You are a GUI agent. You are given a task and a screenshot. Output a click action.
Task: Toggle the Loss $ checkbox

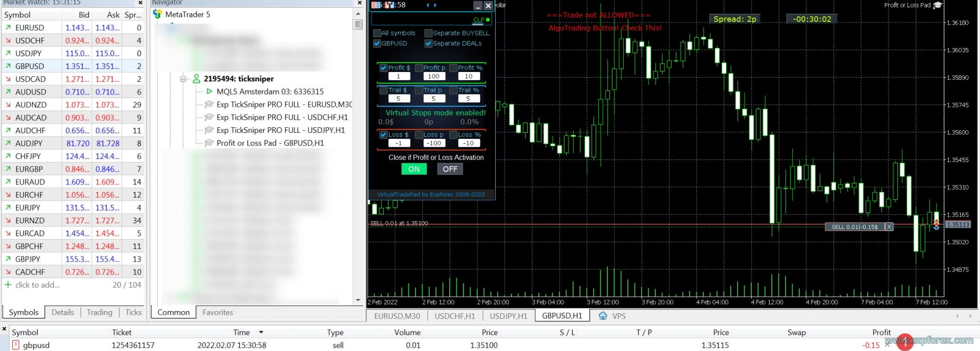tap(383, 135)
